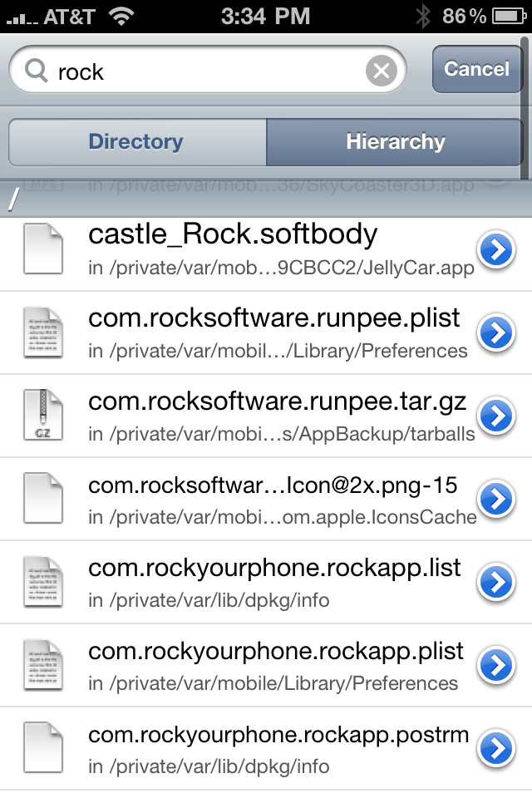This screenshot has width=532, height=798.
Task: Select file name com.rockyourphone.rockapp.postrm
Action: [x=278, y=736]
